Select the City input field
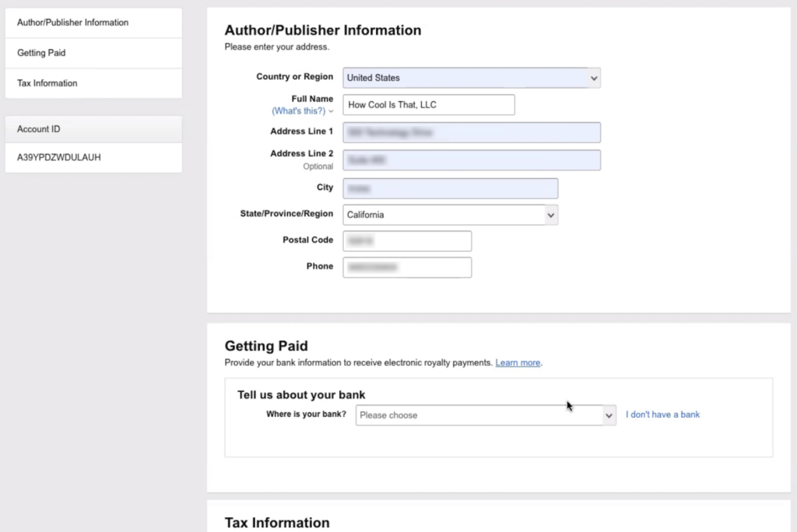Image resolution: width=797 pixels, height=532 pixels. pyautogui.click(x=450, y=188)
